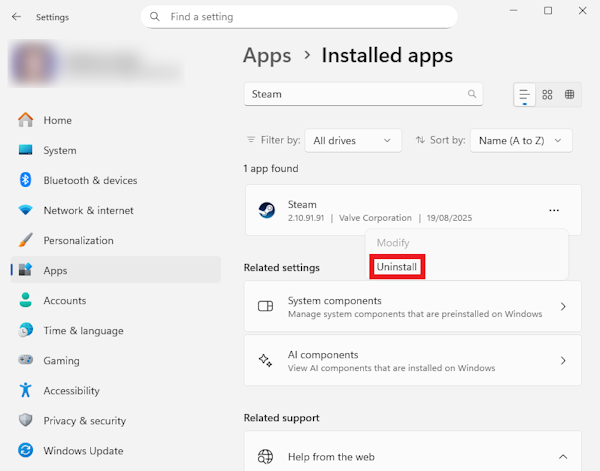
Task: Open AI components settings entry
Action: [412, 360]
